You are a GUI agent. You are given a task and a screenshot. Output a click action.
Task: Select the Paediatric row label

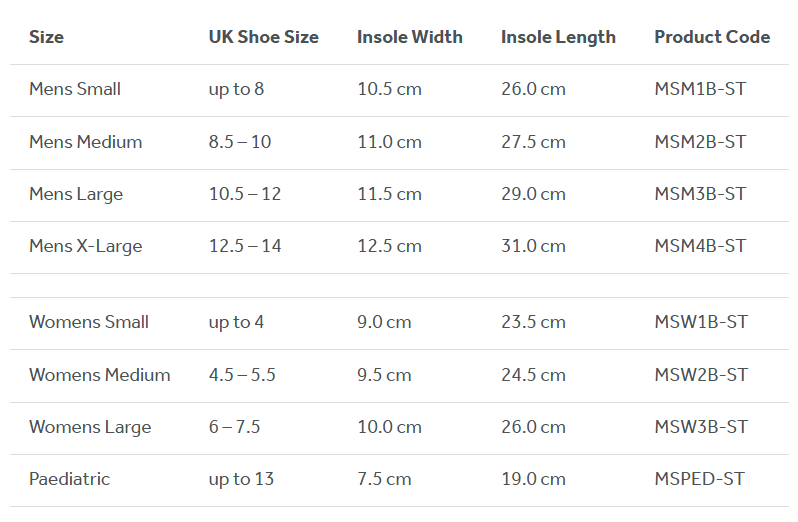(x=69, y=479)
